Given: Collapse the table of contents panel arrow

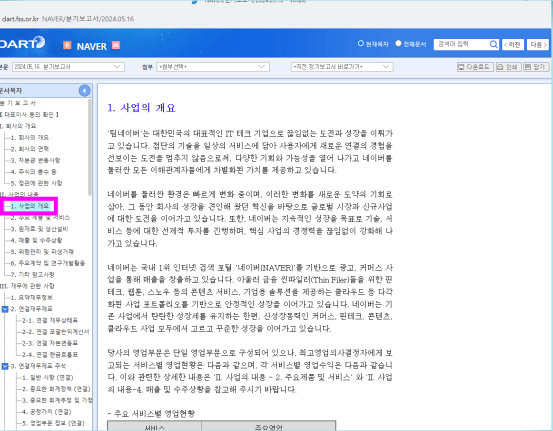Looking at the screenshot, I should click(x=85, y=91).
